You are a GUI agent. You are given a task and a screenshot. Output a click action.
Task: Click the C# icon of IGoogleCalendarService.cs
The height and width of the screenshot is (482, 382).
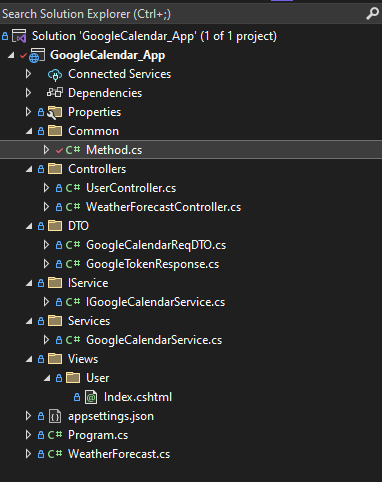tap(73, 302)
